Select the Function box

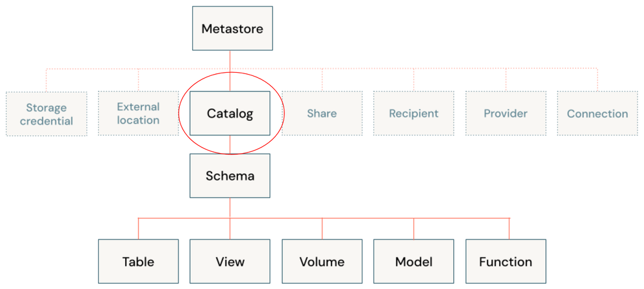coord(505,261)
